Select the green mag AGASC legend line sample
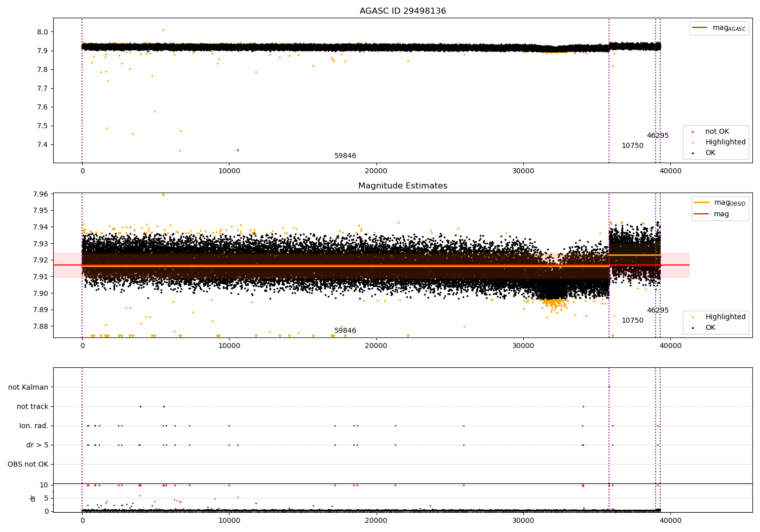 pyautogui.click(x=700, y=28)
